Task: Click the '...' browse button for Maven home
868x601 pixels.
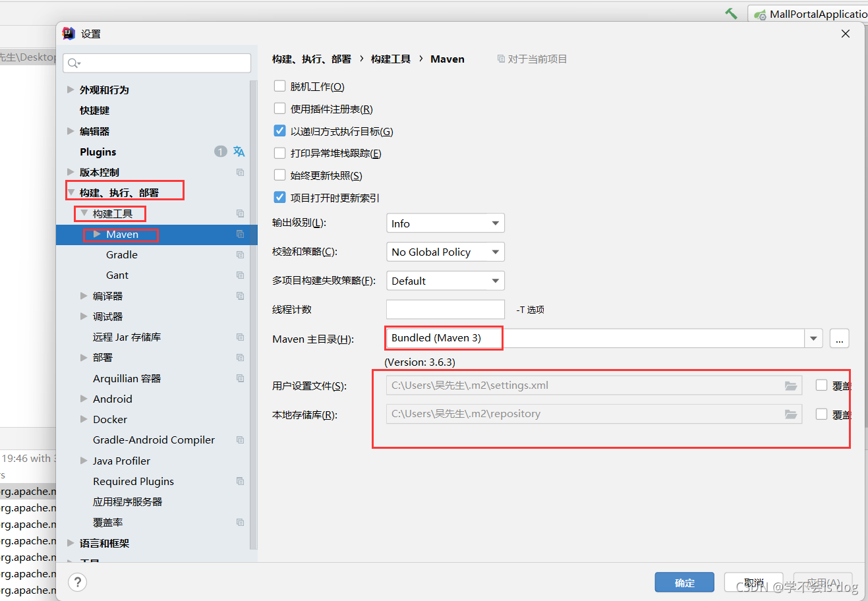Action: point(839,338)
